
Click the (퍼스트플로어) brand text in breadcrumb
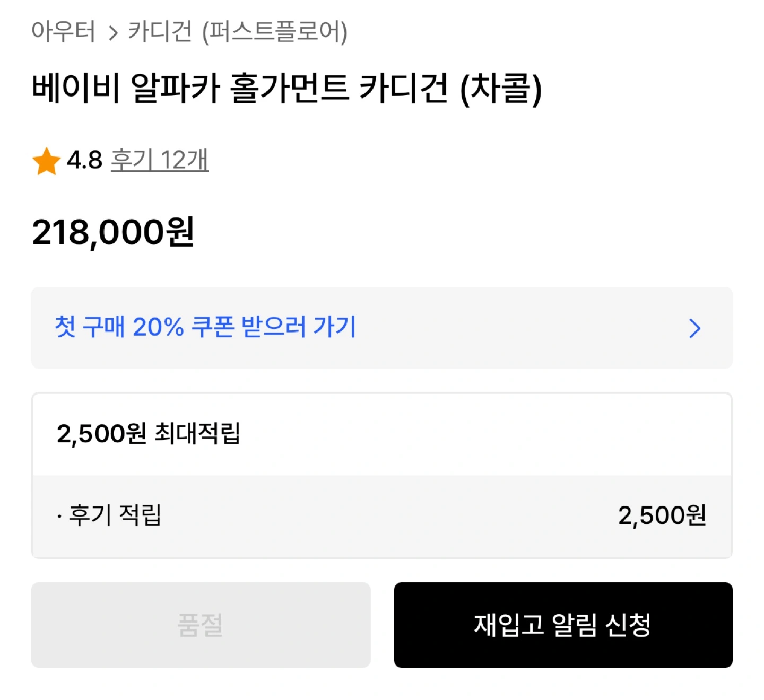click(x=274, y=31)
